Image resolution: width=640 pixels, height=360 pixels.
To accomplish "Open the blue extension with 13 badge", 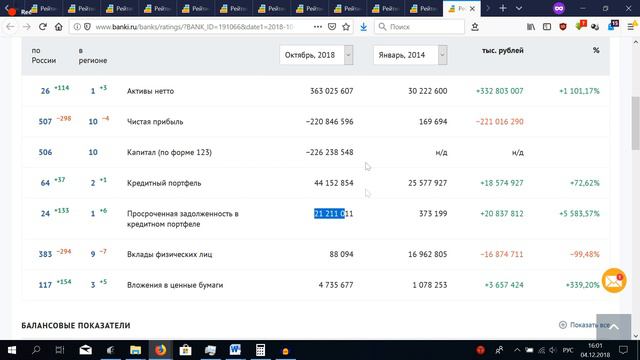I will (612, 26).
